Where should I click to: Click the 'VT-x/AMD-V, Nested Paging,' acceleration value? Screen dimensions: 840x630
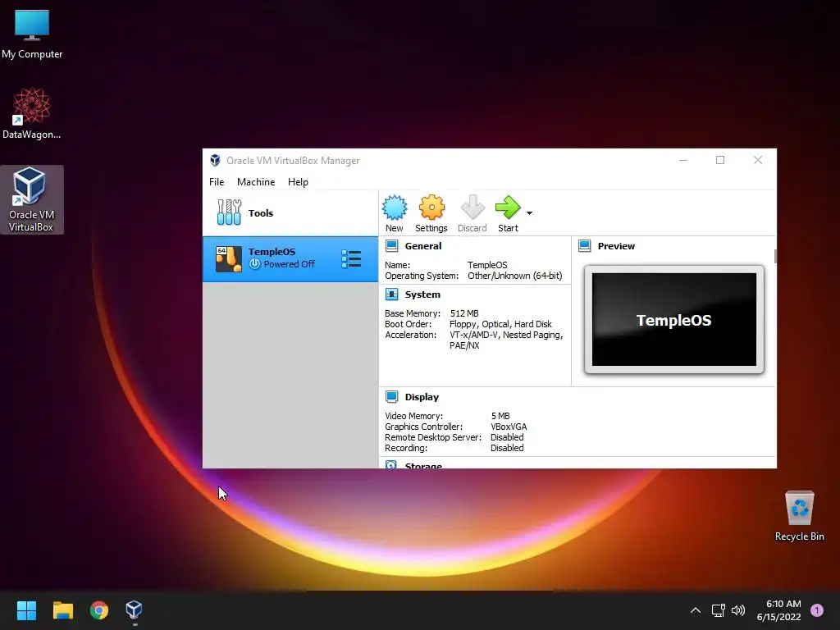point(506,335)
